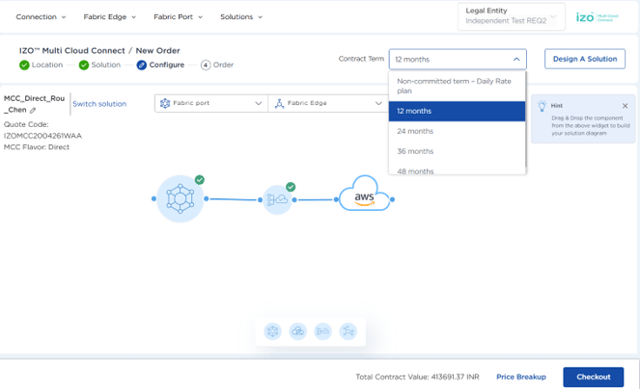Select the 48 months option
Viewport: 640px width, 389px height.
point(457,171)
